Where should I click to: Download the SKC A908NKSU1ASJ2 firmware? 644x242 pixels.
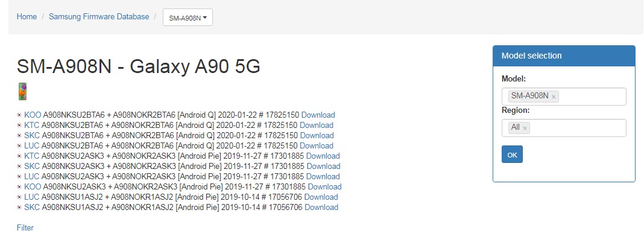(321, 207)
